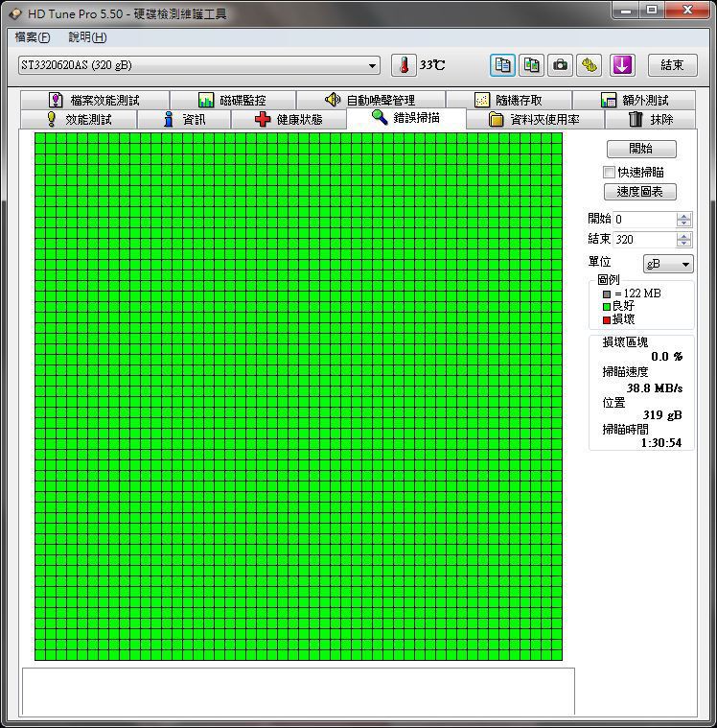This screenshot has width=717, height=728.
Task: Click the 結束 end position field showing 320
Action: [x=645, y=240]
